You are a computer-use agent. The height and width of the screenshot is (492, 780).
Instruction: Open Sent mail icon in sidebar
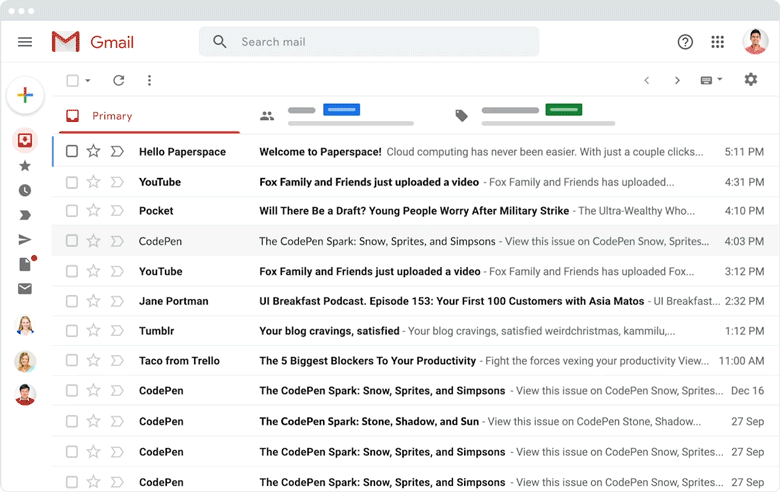click(x=25, y=239)
